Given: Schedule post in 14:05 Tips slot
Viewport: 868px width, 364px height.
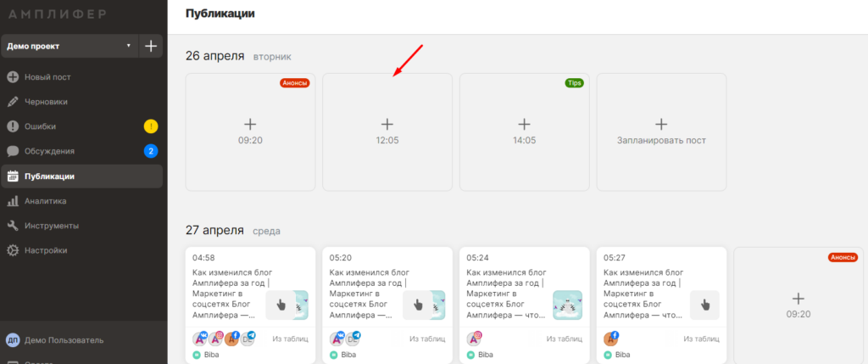Looking at the screenshot, I should 524,132.
